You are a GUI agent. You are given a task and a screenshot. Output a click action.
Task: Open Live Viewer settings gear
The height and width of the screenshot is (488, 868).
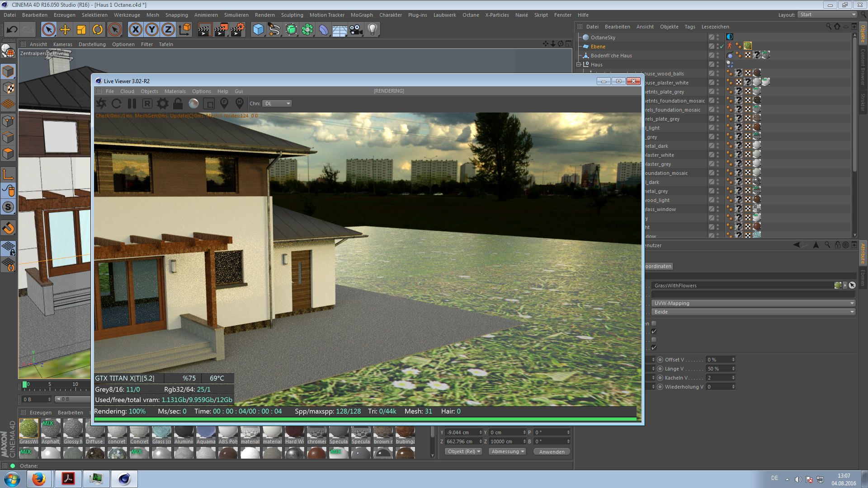pyautogui.click(x=162, y=104)
